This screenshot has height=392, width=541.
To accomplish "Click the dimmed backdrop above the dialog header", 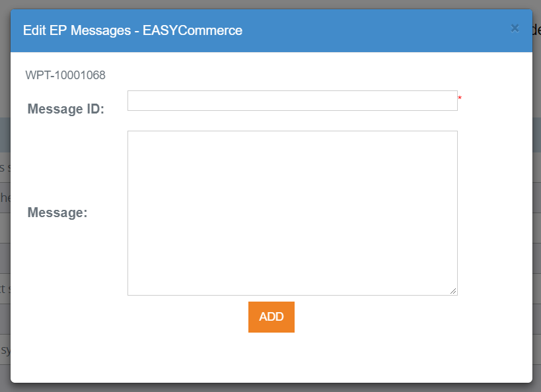I will click(x=271, y=4).
